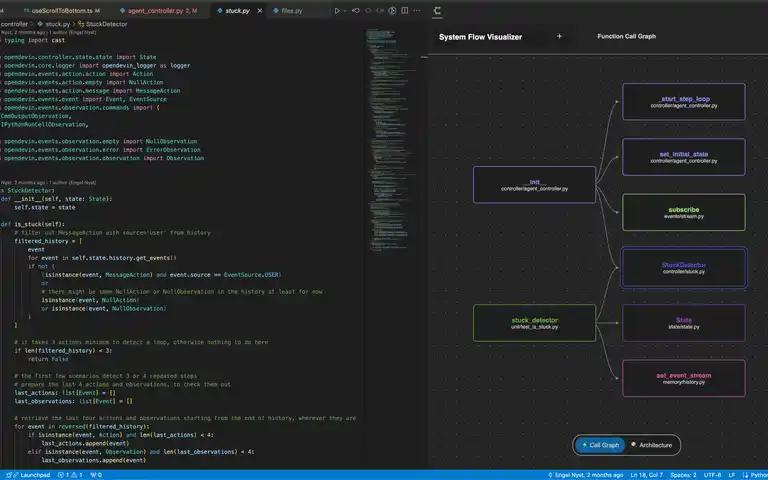The image size is (768, 480).
Task: Select the stuck_detector test node
Action: click(x=534, y=323)
